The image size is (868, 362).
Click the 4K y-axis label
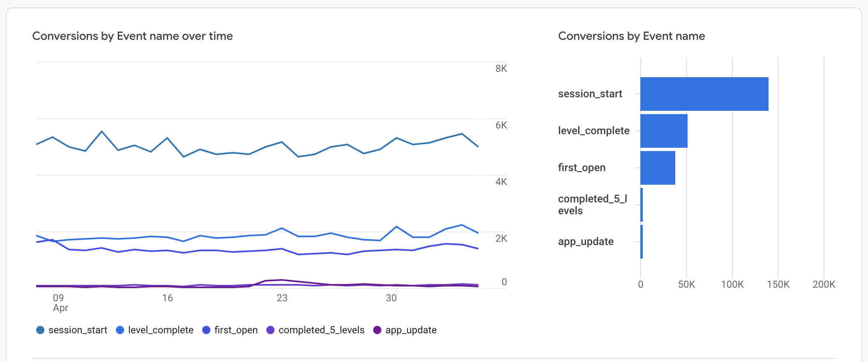pyautogui.click(x=501, y=182)
